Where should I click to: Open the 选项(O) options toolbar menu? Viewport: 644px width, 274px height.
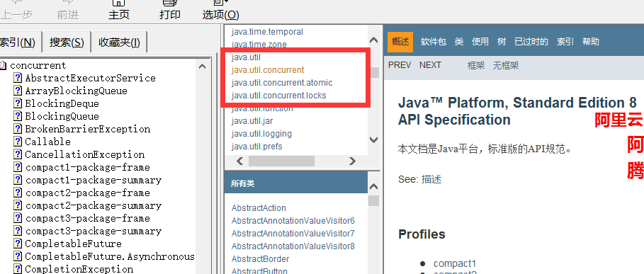(220, 11)
